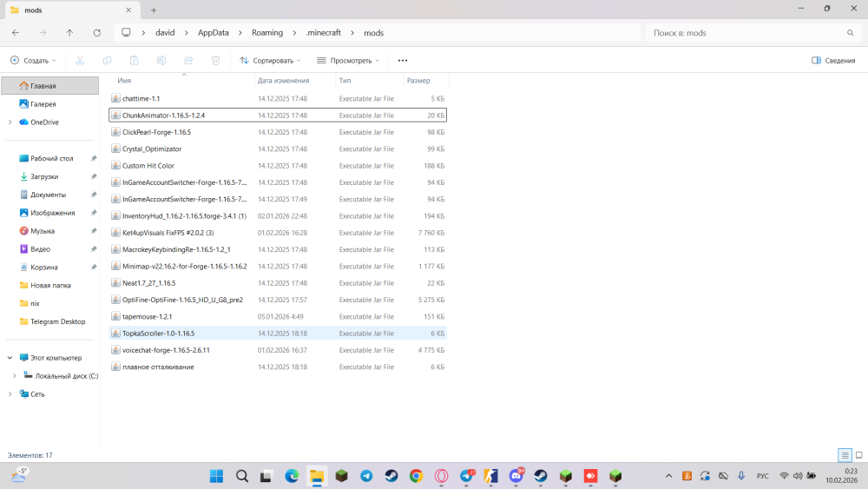Expand Локальный диск (C:) node

(15, 376)
